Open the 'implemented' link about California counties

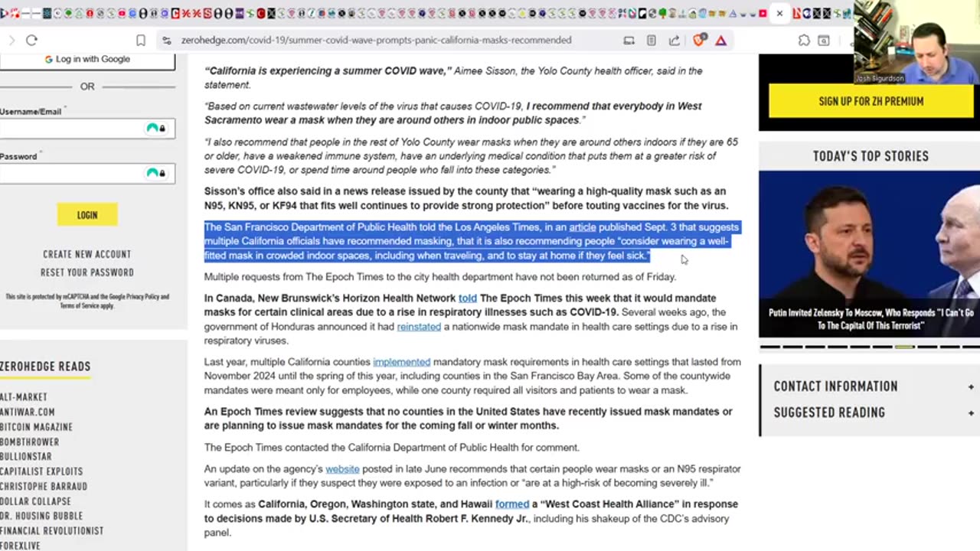click(401, 362)
